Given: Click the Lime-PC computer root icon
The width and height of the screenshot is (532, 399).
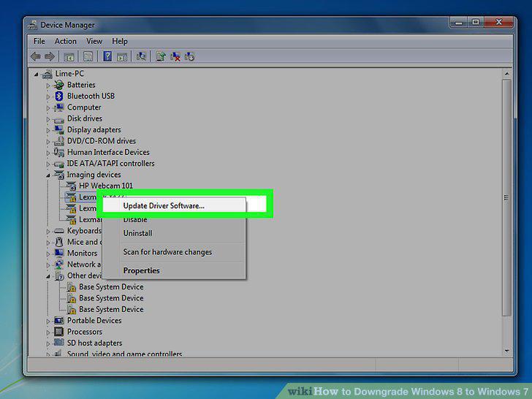Looking at the screenshot, I should pos(47,74).
